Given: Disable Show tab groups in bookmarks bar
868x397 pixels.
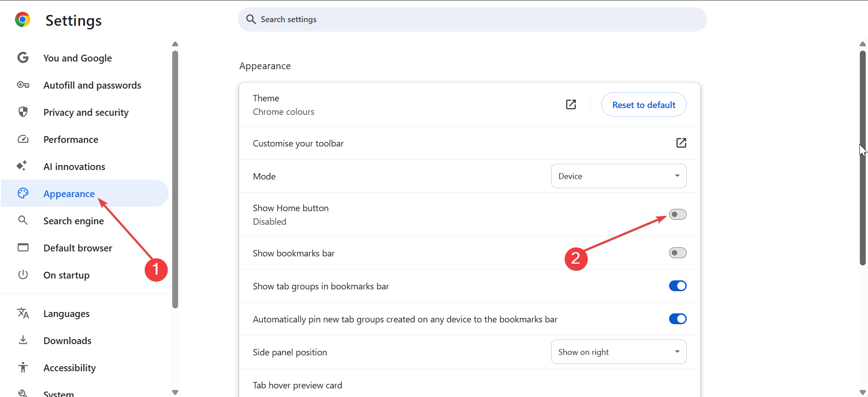Looking at the screenshot, I should (677, 286).
